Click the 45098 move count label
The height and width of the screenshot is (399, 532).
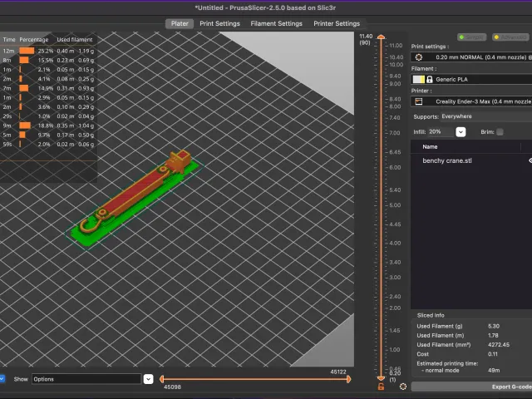172,387
